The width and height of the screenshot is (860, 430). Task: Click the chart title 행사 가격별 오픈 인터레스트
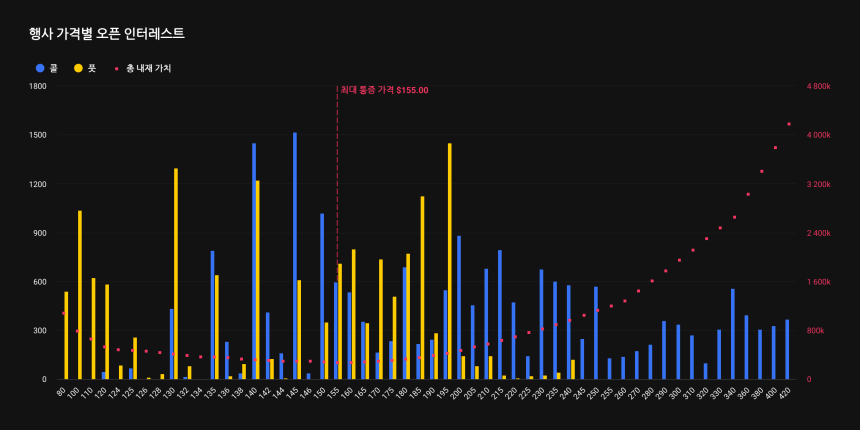[107, 33]
